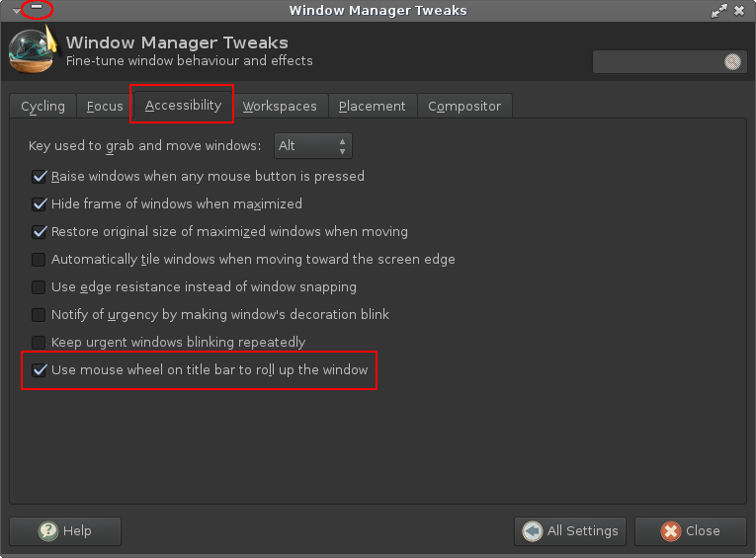Select the Cycling tab
This screenshot has height=558, width=756.
pyautogui.click(x=42, y=106)
